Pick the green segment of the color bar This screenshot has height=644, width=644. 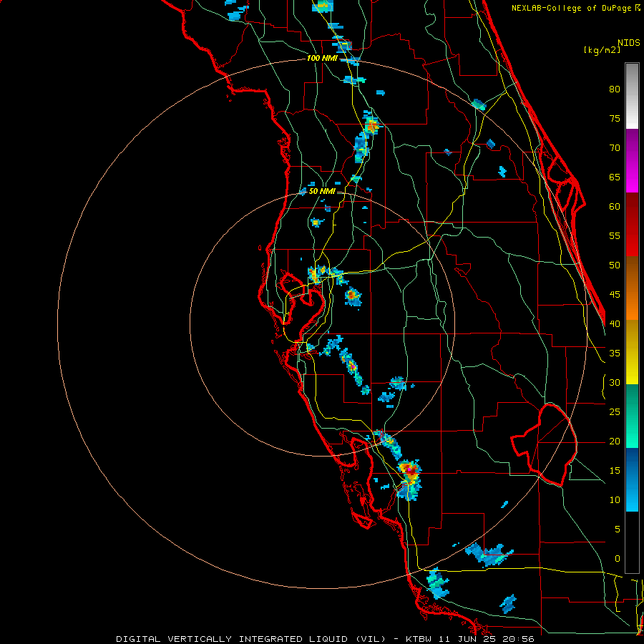(632, 416)
